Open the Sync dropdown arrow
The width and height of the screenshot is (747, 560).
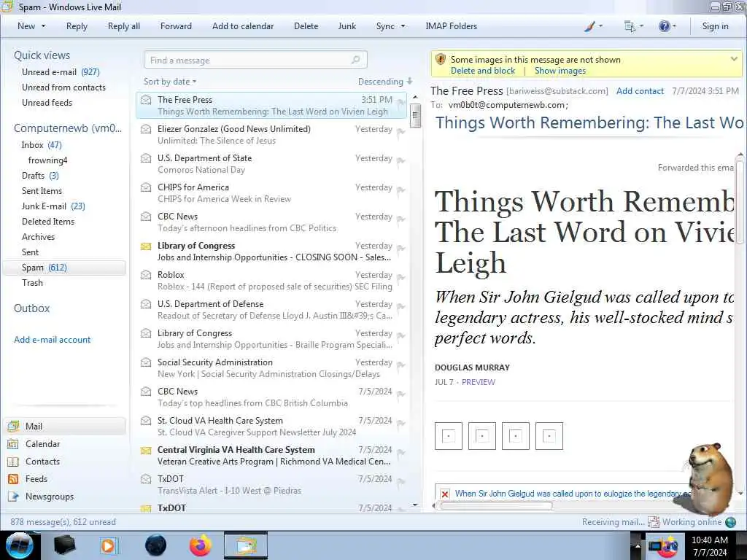pos(403,26)
